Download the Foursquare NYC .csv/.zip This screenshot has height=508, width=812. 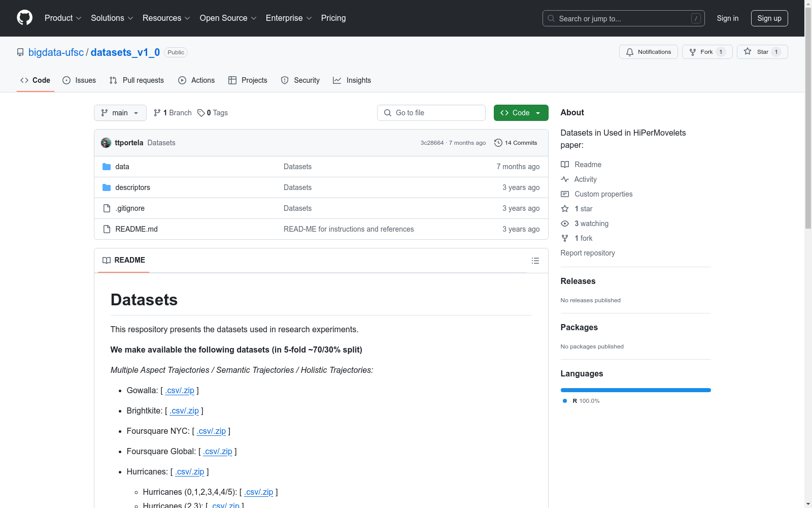(x=211, y=431)
